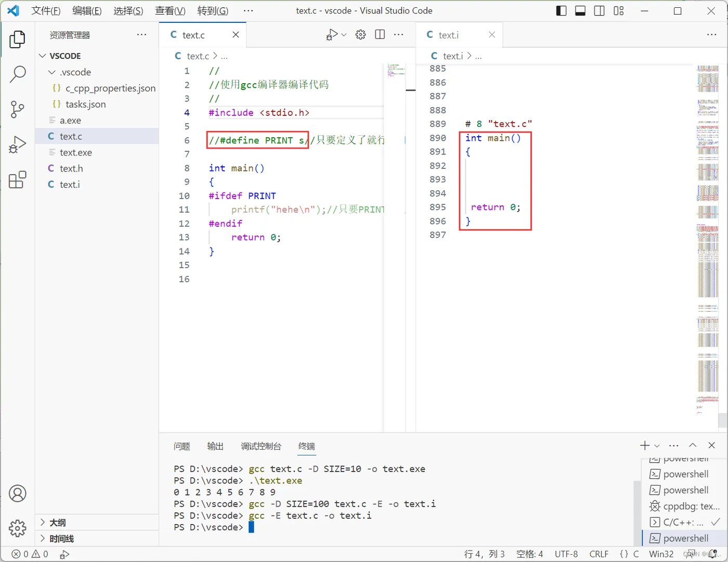This screenshot has width=728, height=562.
Task: Open the Search view in activity bar
Action: [x=17, y=74]
